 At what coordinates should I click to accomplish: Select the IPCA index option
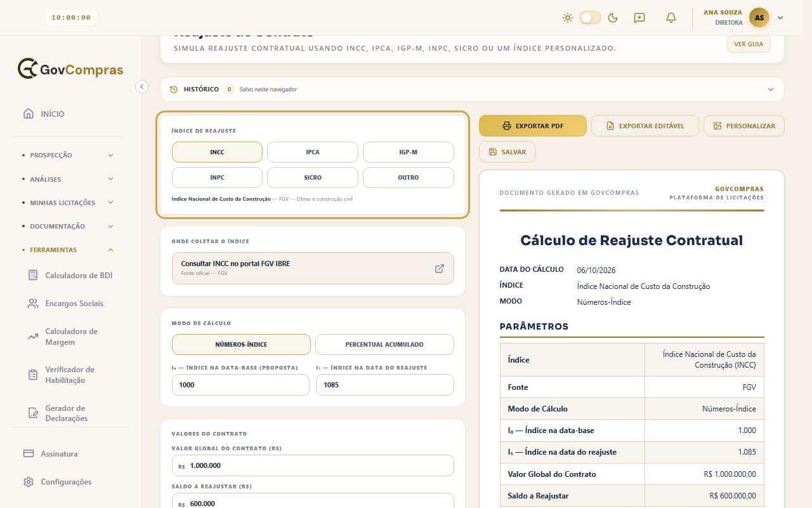point(313,152)
